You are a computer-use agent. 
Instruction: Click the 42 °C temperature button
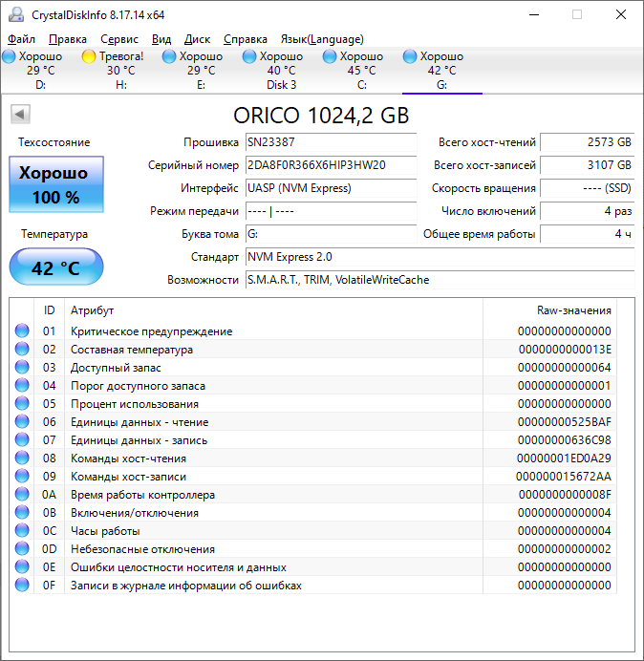[56, 267]
